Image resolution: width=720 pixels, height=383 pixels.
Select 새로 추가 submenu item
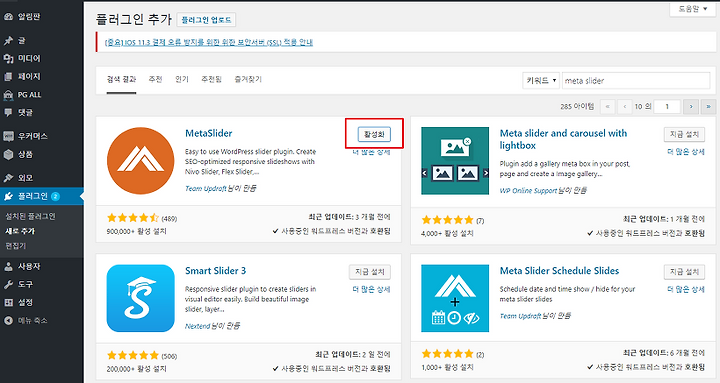tap(20, 231)
